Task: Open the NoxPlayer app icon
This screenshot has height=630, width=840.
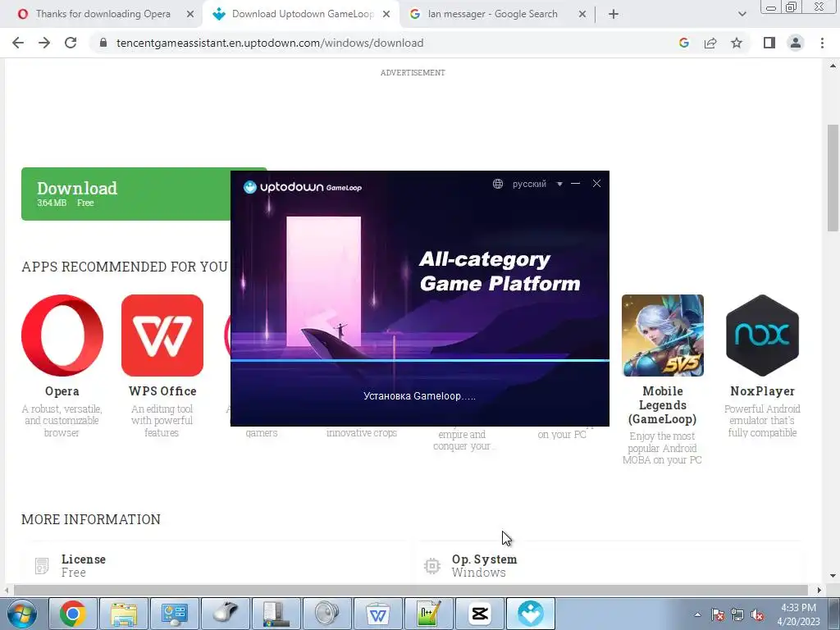Action: [x=762, y=336]
